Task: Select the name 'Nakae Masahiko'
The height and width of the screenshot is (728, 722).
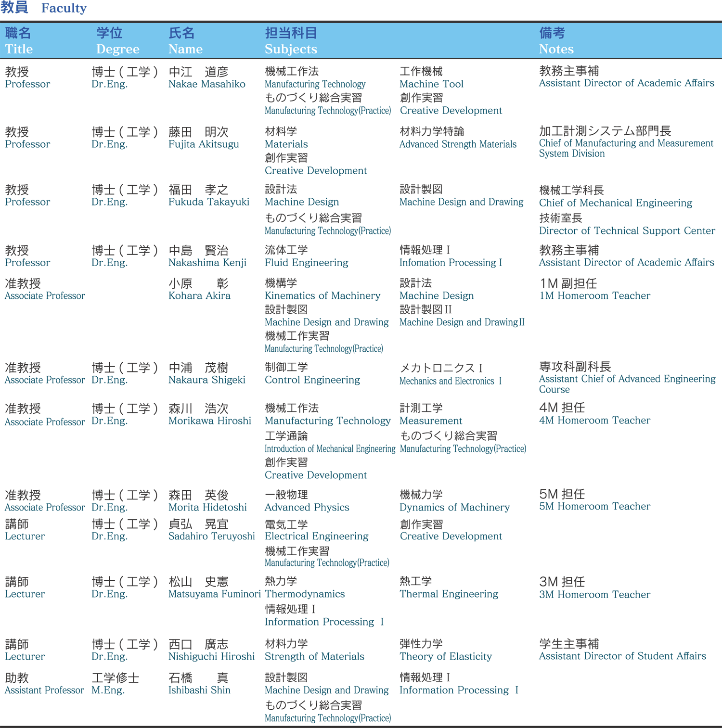Action: click(x=207, y=84)
